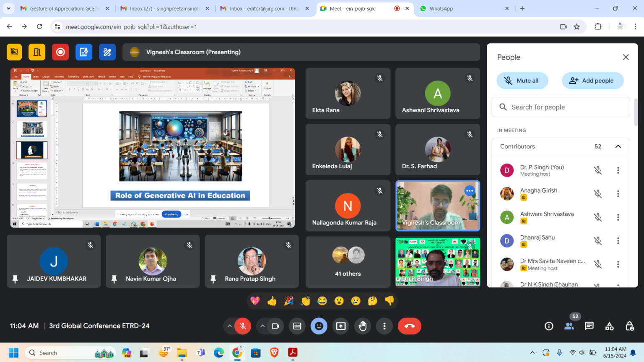This screenshot has width=644, height=362.
Task: Turn on closed captions
Action: coord(297,326)
